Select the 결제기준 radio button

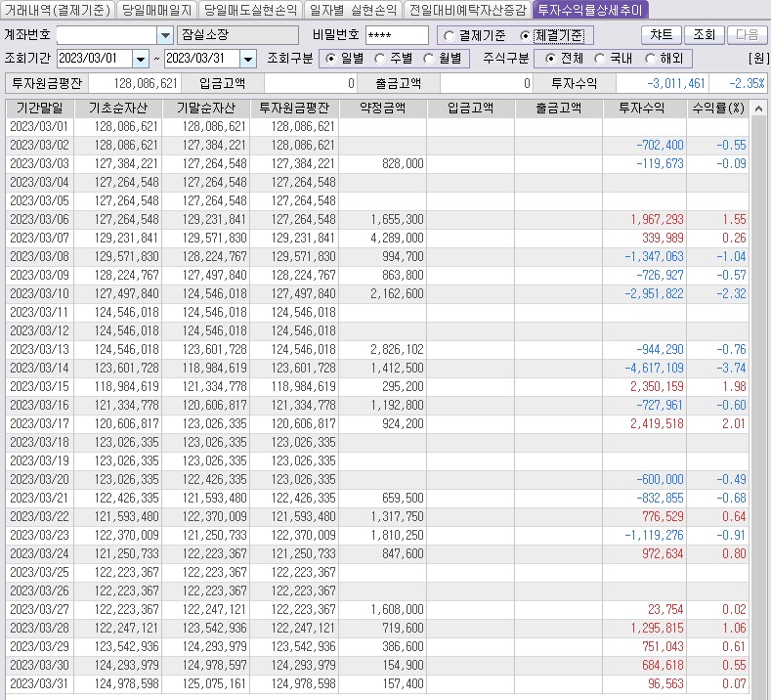coord(449,35)
